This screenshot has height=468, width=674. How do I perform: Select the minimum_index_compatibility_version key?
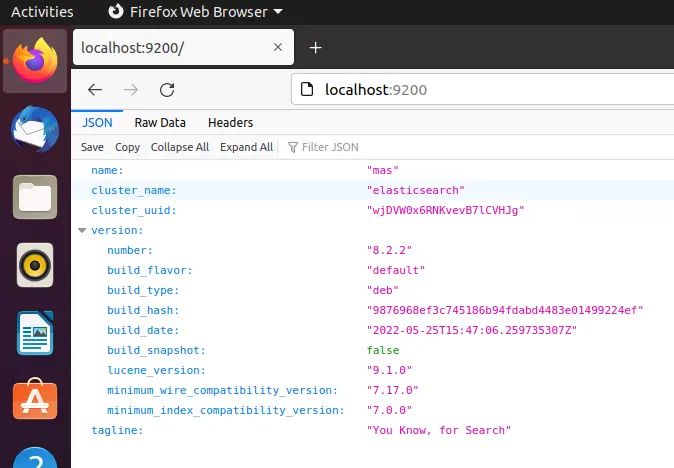pyautogui.click(x=226, y=410)
